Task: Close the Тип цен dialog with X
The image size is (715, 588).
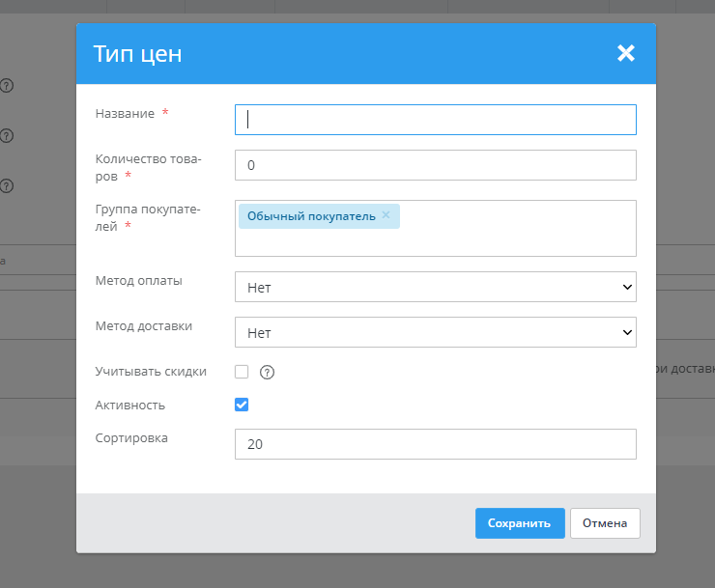Action: tap(626, 53)
